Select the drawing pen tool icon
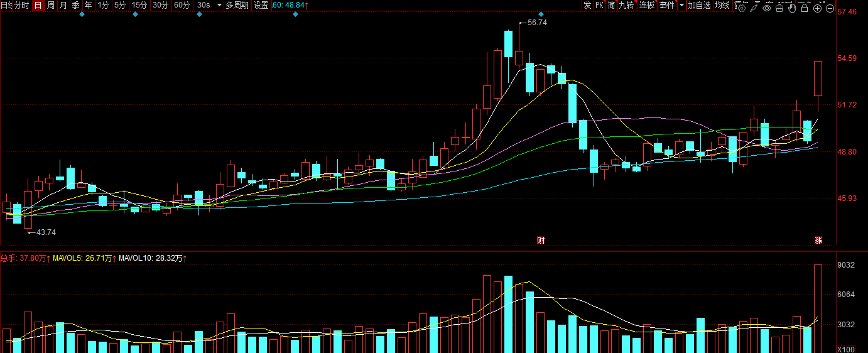The image size is (868, 353). pyautogui.click(x=754, y=8)
